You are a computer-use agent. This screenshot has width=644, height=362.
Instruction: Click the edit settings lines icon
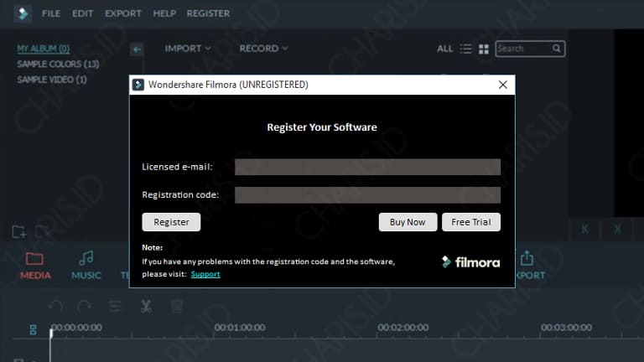pos(115,307)
